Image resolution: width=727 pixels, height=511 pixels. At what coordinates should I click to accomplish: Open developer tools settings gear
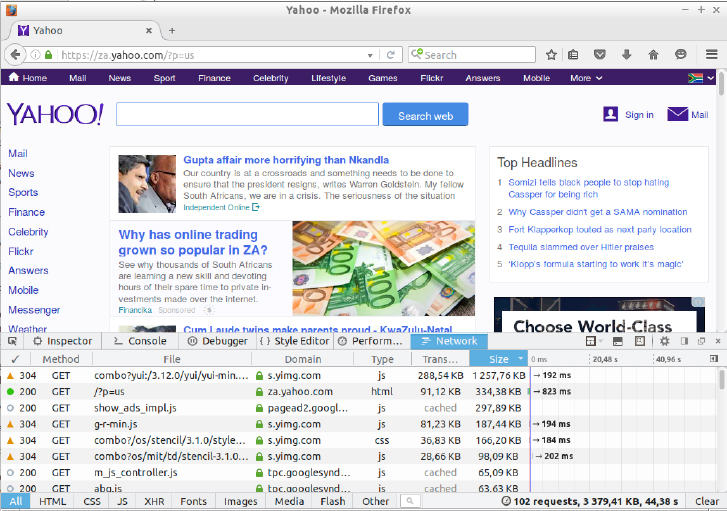tap(664, 341)
